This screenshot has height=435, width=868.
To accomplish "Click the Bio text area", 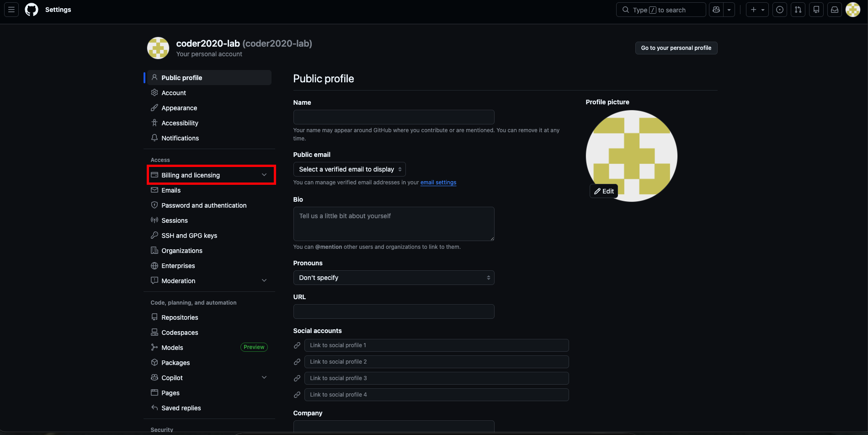I will click(394, 224).
